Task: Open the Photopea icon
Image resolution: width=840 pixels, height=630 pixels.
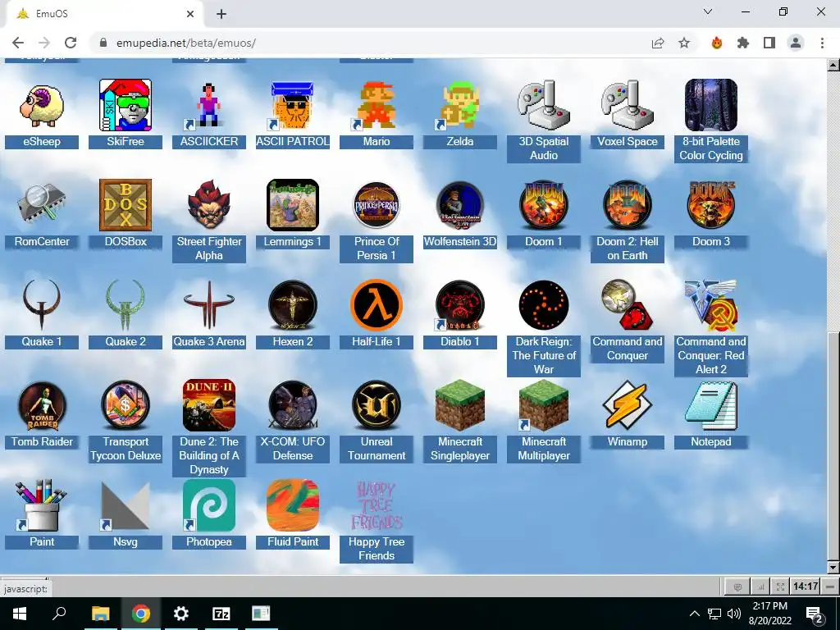Action: (209, 505)
